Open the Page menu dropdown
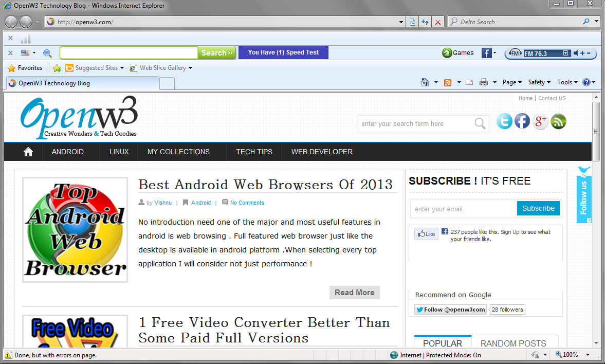 point(512,82)
